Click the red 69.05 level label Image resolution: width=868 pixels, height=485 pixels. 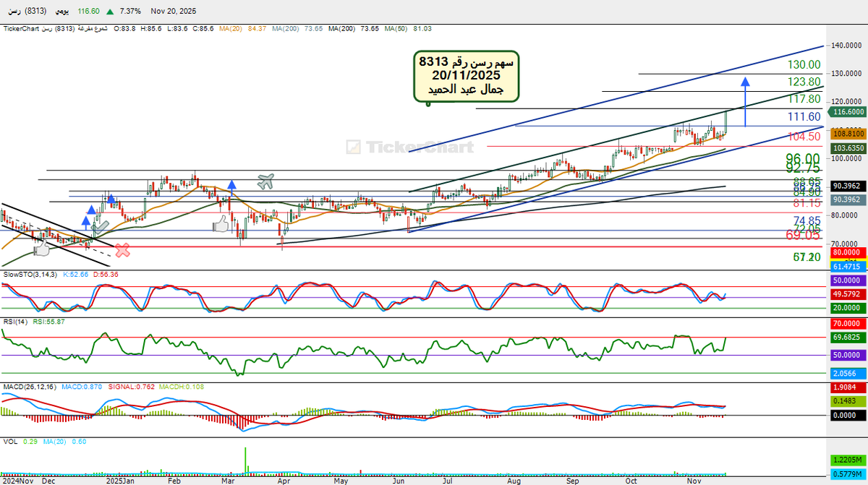802,235
